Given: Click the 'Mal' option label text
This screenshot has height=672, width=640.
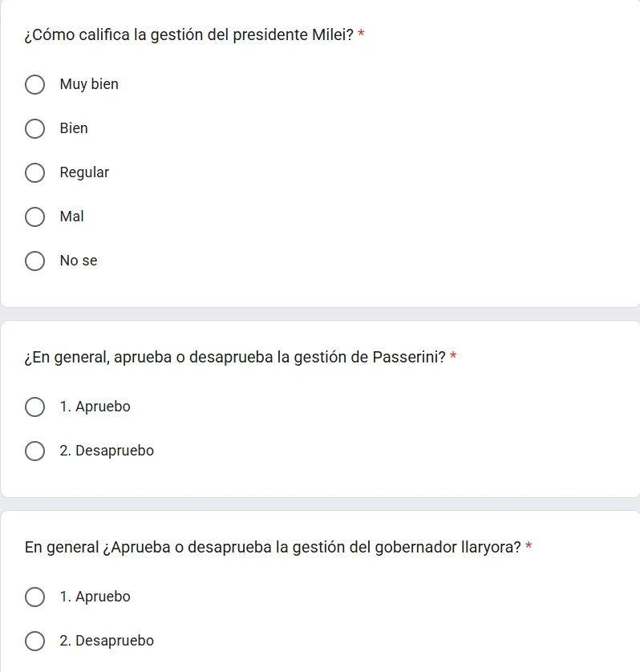Looking at the screenshot, I should 71,217.
